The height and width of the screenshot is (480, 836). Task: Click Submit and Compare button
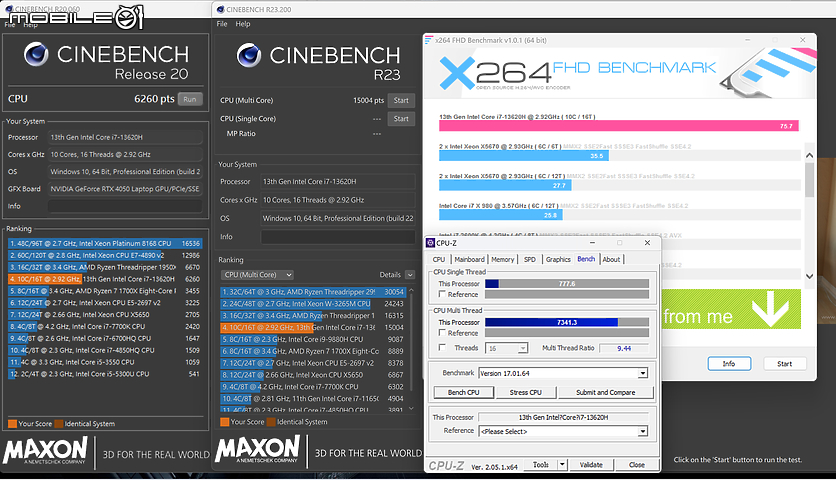pyautogui.click(x=606, y=393)
